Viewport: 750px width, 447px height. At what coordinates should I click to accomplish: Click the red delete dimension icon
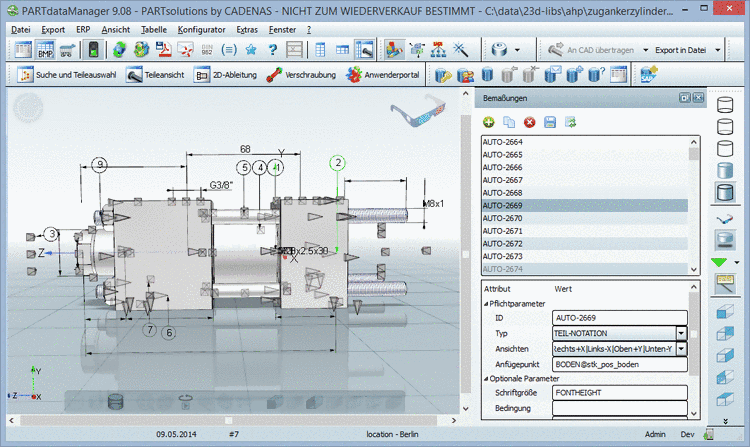point(529,122)
